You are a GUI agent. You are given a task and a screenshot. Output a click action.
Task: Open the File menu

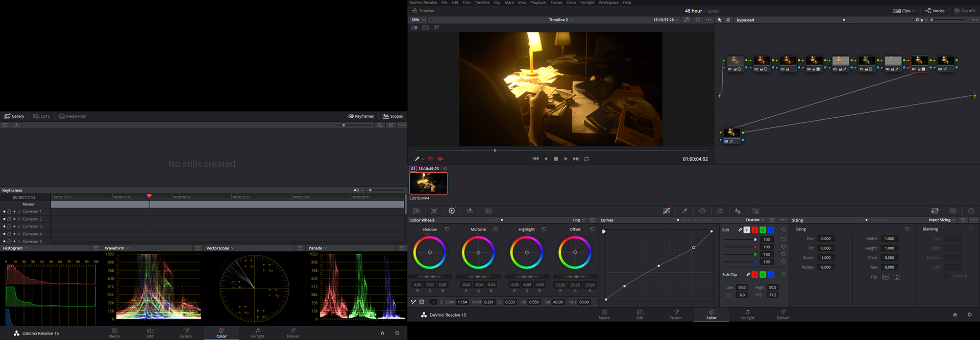point(444,3)
